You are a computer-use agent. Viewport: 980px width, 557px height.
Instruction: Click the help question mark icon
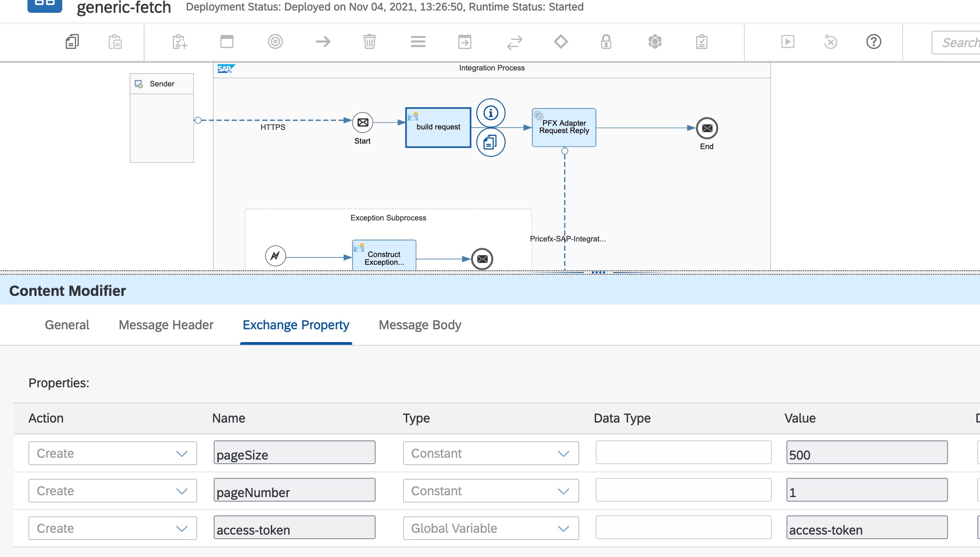pos(873,42)
